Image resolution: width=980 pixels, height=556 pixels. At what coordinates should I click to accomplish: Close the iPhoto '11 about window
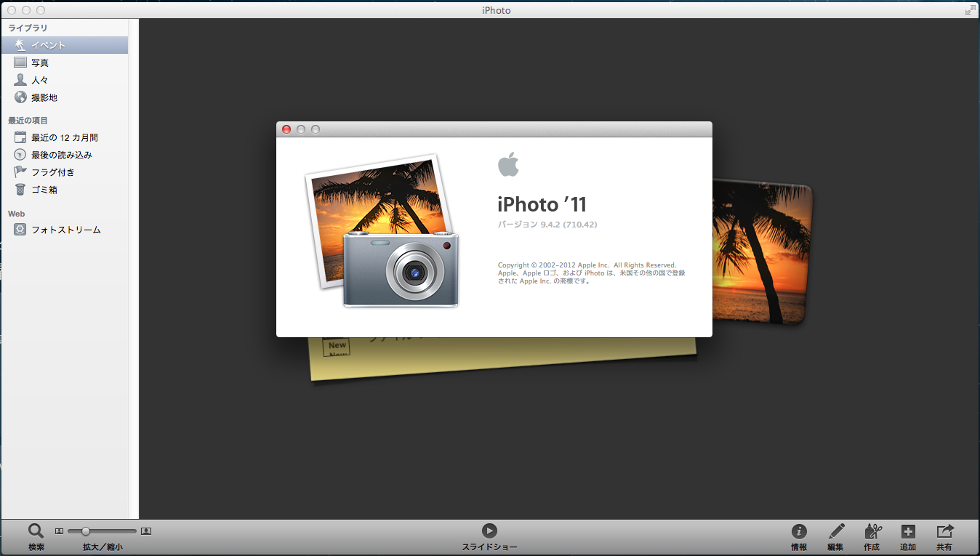[286, 129]
